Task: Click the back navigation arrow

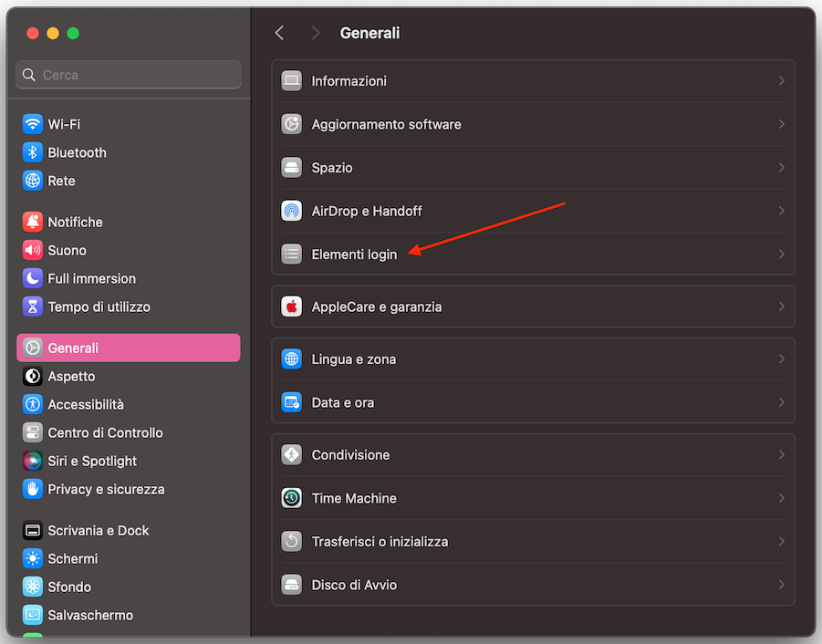Action: point(279,32)
